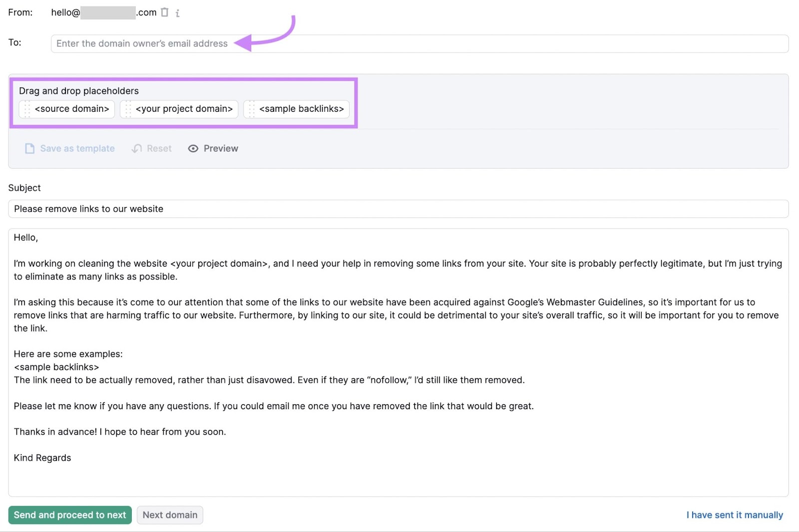Click the "Hello," greeting line in body
This screenshot has width=799, height=532.
pos(26,238)
